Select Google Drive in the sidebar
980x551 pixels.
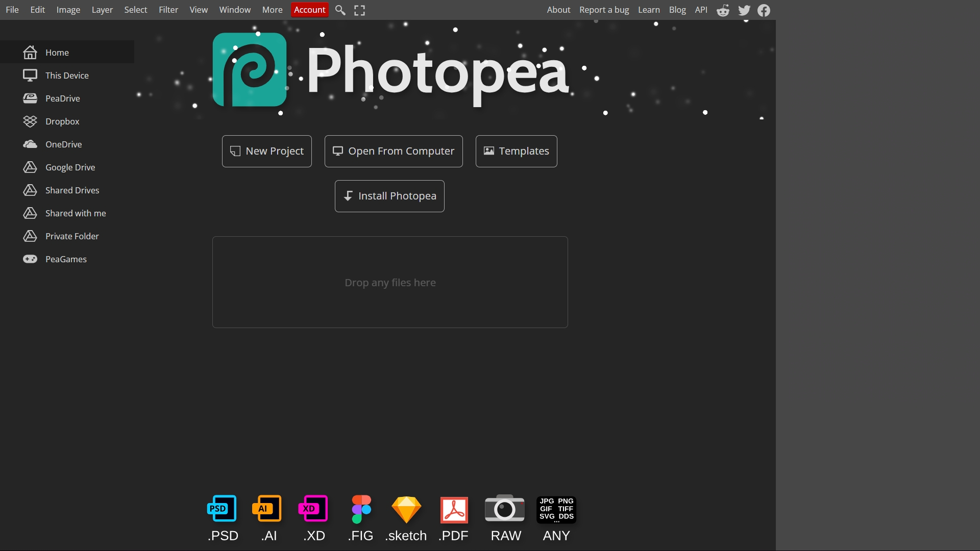(70, 167)
